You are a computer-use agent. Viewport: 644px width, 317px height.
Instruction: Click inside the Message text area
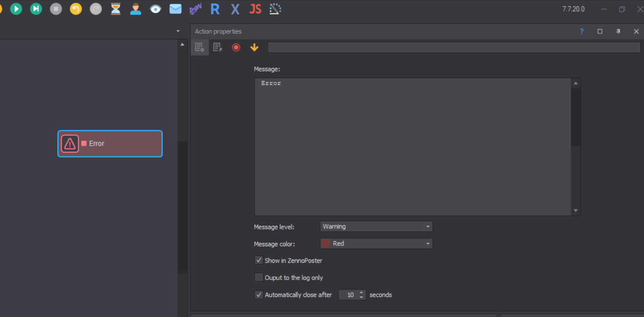coord(413,146)
